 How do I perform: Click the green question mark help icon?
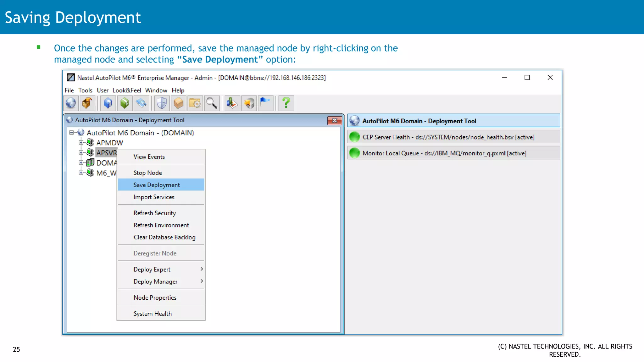286,103
